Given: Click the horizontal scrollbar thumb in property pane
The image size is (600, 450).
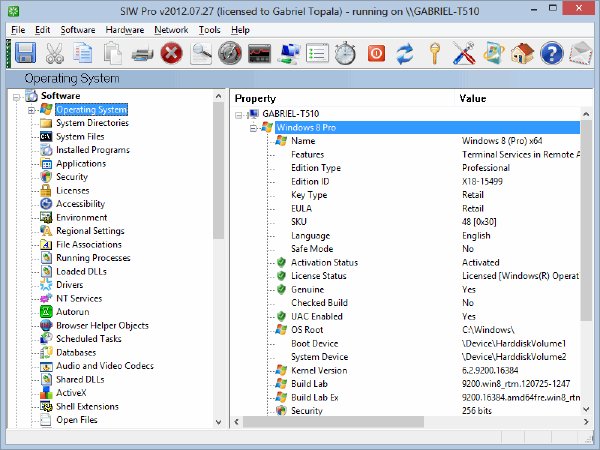Looking at the screenshot, I should tap(333, 422).
